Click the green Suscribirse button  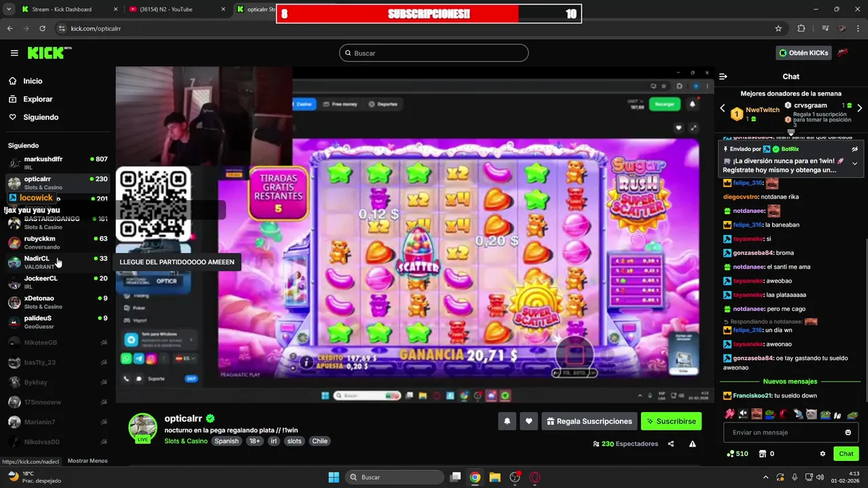[671, 421]
